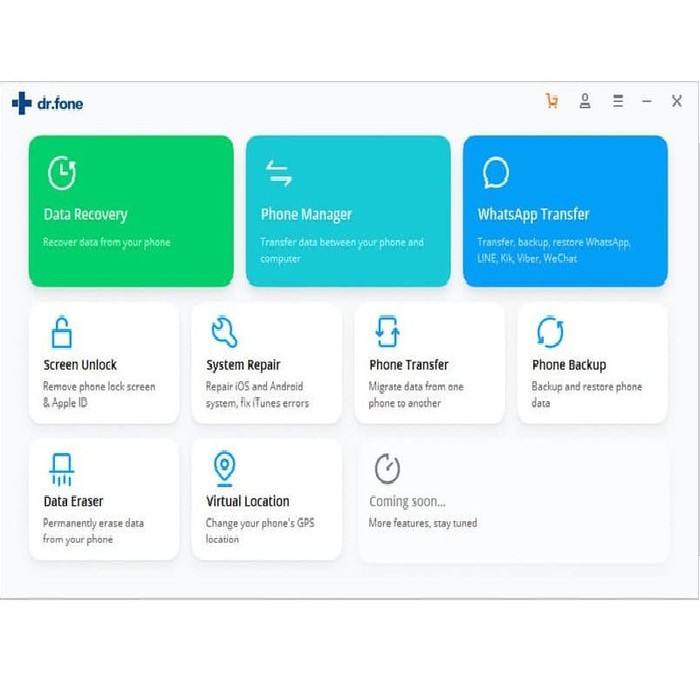
Task: Click the WhatsApp Transfer chat bubble icon
Action: click(x=496, y=173)
